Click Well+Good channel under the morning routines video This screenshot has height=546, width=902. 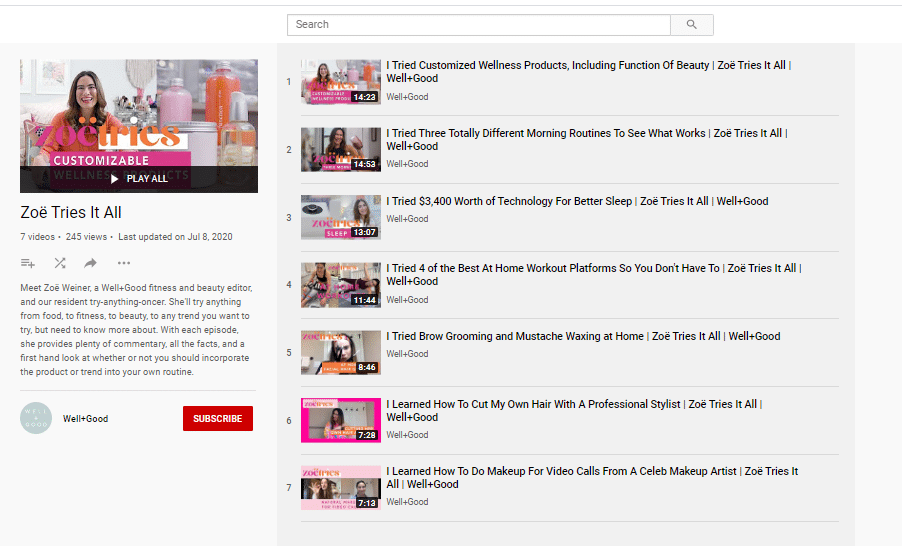pos(407,164)
